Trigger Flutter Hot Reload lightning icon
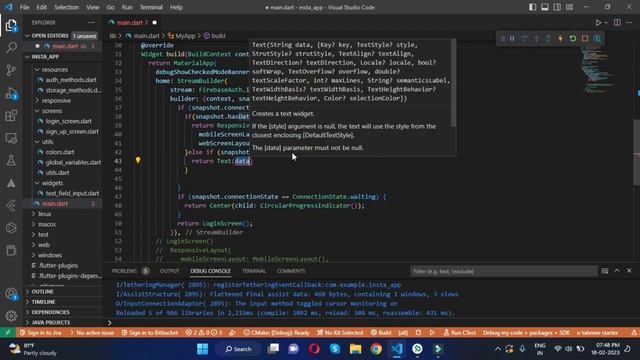Viewport: 640px width, 360px height. [x=560, y=38]
